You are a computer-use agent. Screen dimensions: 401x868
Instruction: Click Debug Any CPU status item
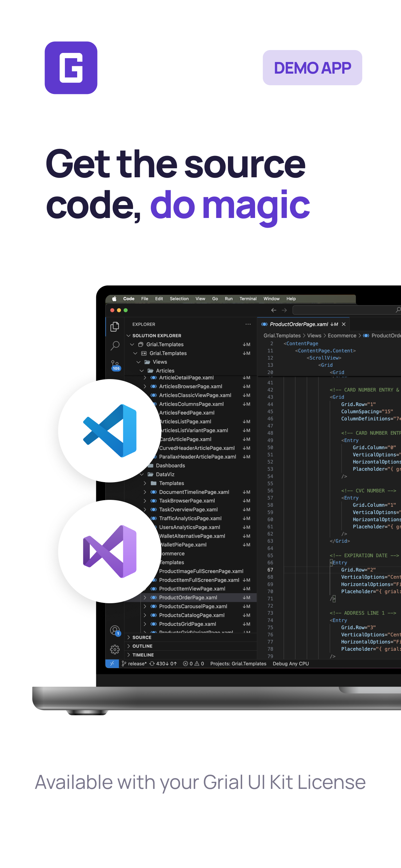(x=291, y=664)
